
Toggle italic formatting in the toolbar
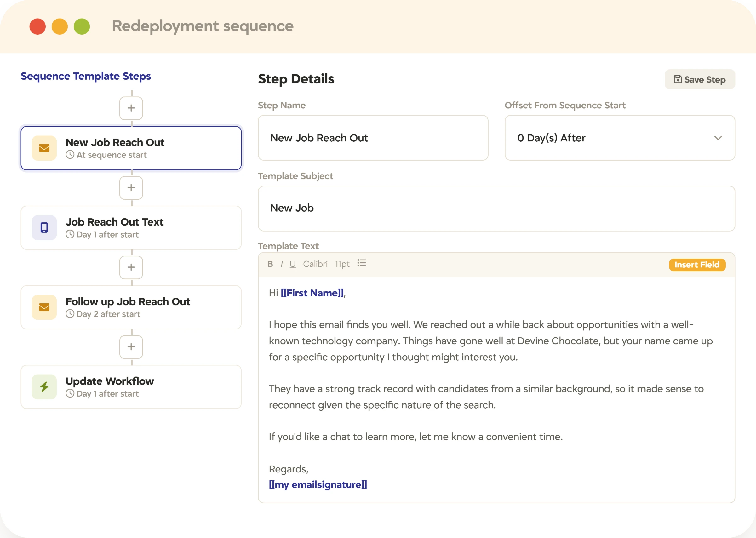282,264
